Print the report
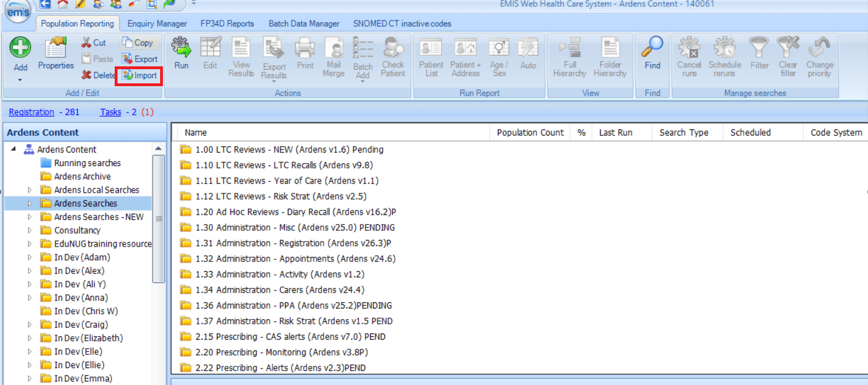The image size is (868, 385). click(x=305, y=53)
